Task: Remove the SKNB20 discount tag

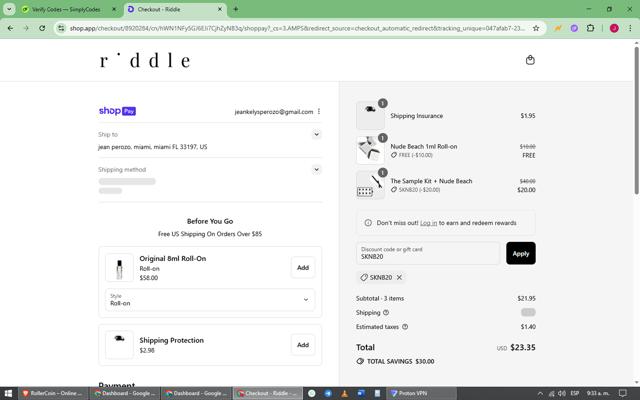Action: 399,277
